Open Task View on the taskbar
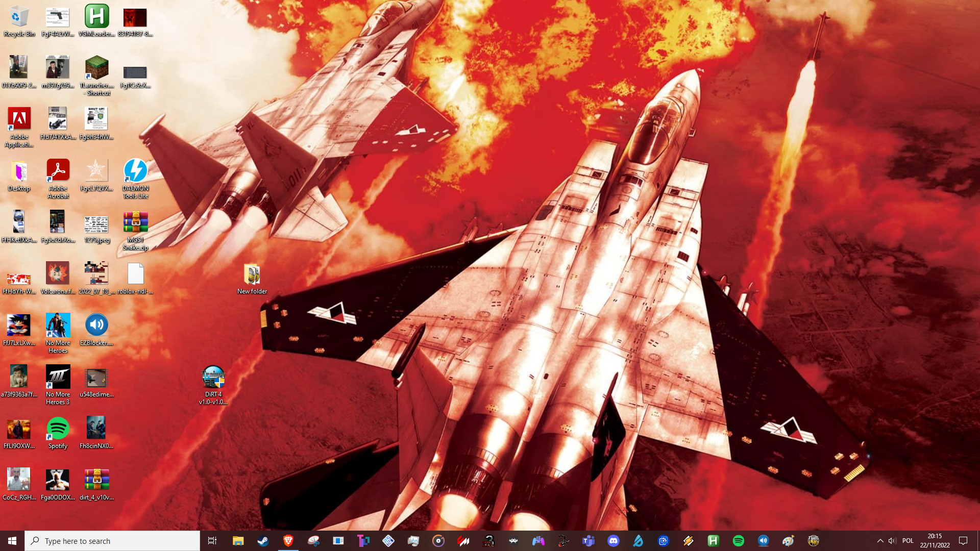Viewport: 980px width, 551px height. [212, 541]
